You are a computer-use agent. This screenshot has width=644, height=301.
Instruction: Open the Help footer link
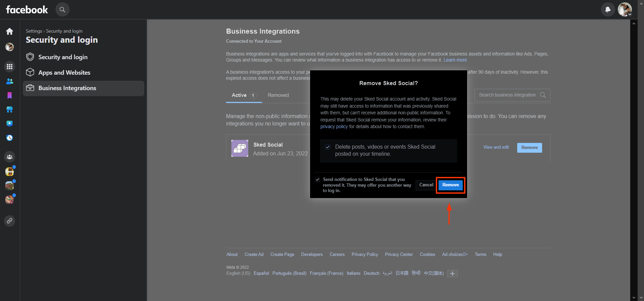(x=498, y=255)
